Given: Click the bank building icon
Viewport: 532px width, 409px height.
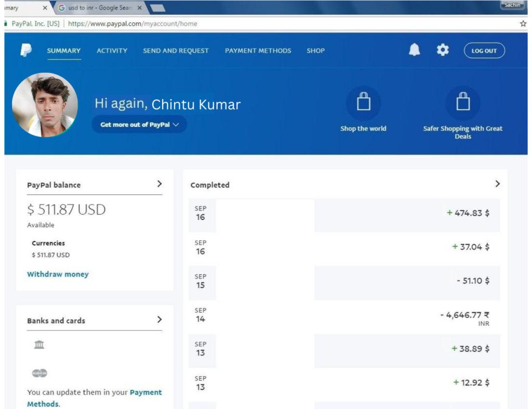Looking at the screenshot, I should (39, 345).
